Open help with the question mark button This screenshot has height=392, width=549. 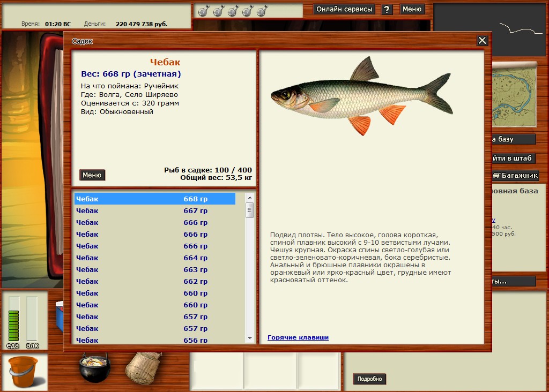(387, 10)
